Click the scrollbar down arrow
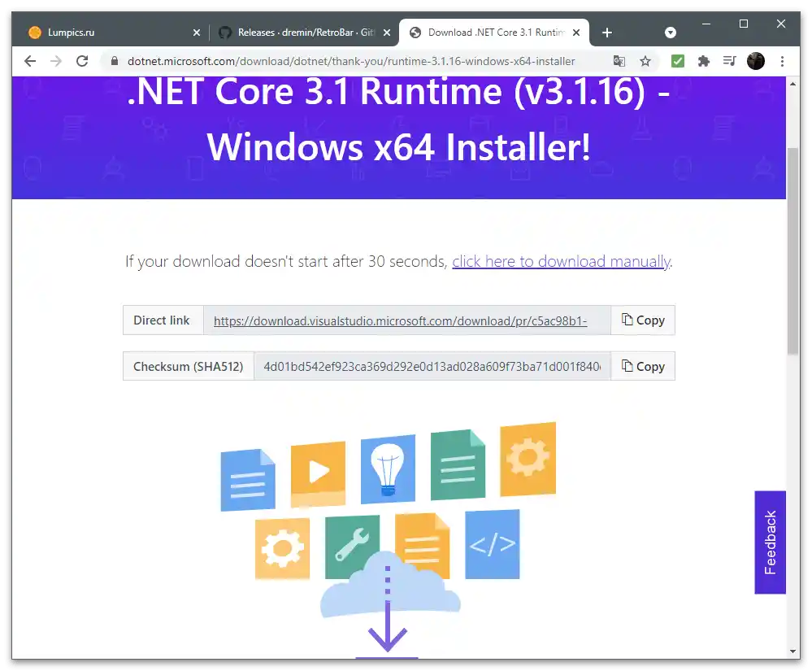Image resolution: width=812 pixels, height=671 pixels. (x=792, y=651)
